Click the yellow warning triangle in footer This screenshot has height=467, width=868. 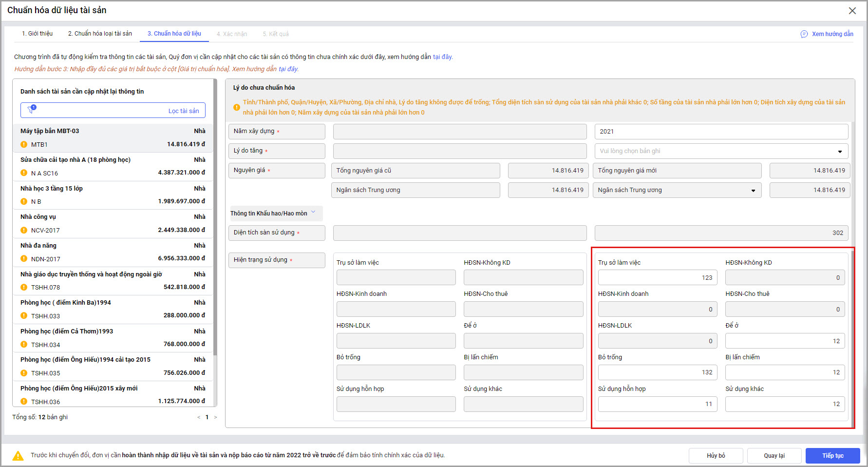coord(18,456)
